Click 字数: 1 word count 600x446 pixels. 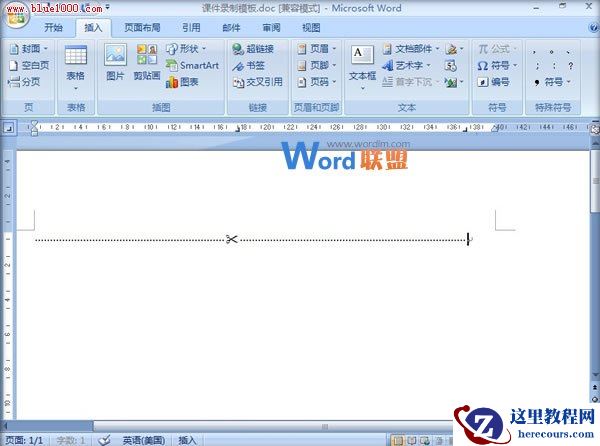71,440
